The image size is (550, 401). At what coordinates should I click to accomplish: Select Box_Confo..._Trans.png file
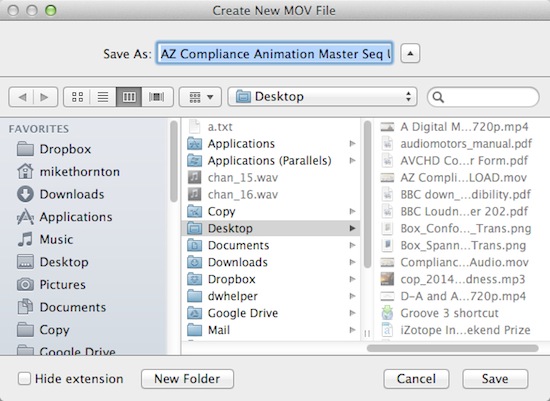[x=463, y=228]
